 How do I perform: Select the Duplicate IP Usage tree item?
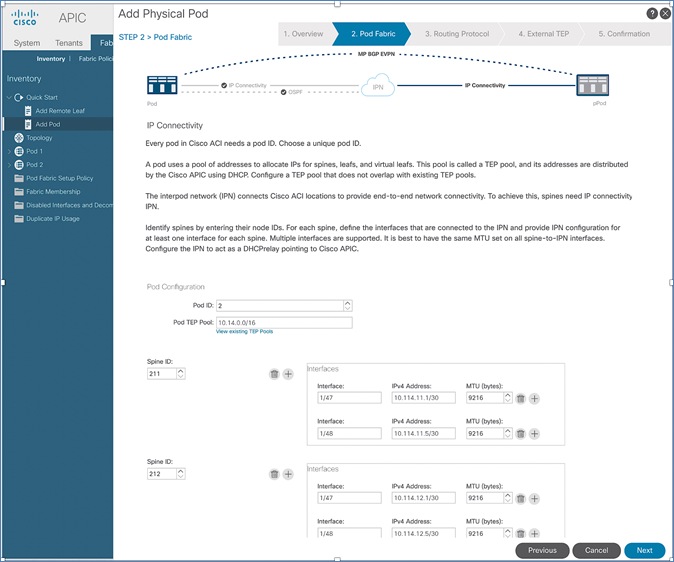(x=53, y=219)
